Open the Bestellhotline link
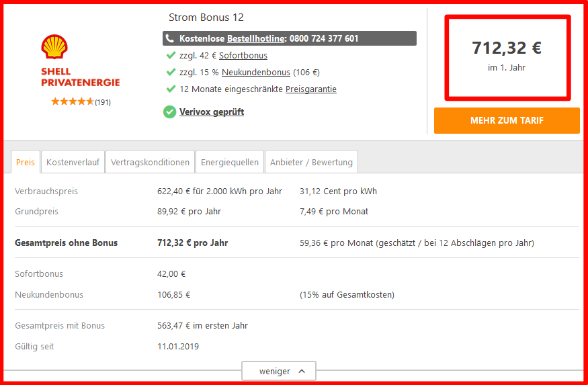Screen dimensions: 588x385 coord(256,38)
